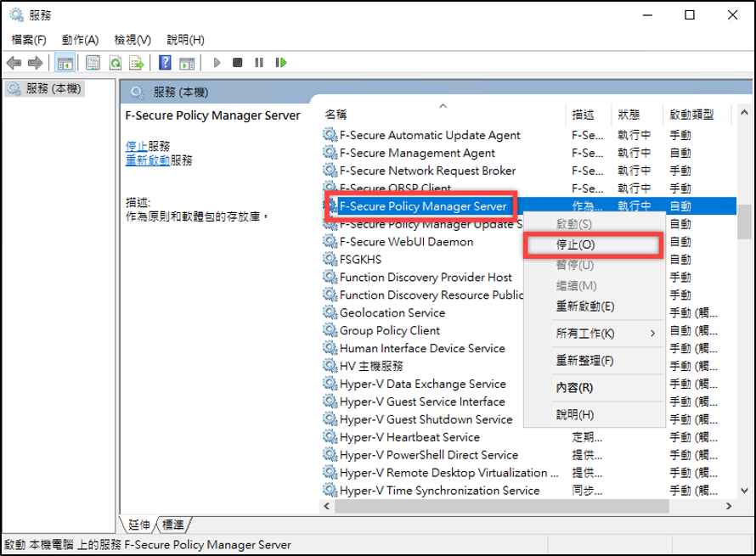Image resolution: width=756 pixels, height=556 pixels.
Task: Click gear icon of HV 主機服務
Action: 330,366
